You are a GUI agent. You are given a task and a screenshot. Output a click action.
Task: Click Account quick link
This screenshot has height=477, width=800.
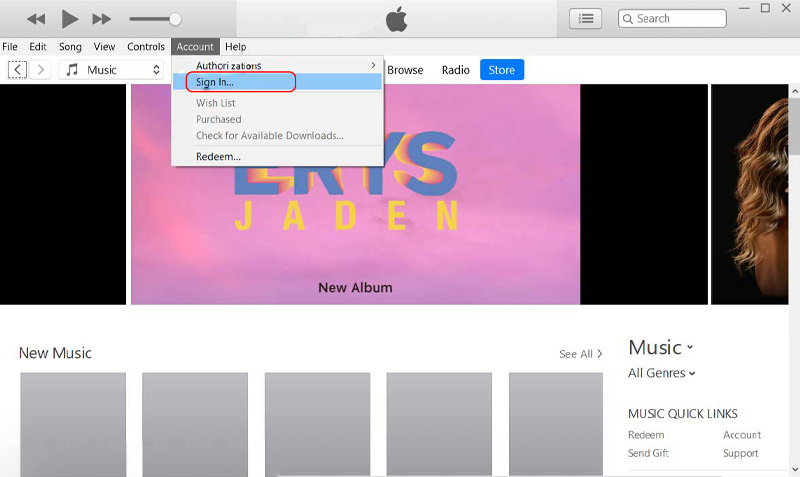[x=742, y=435]
